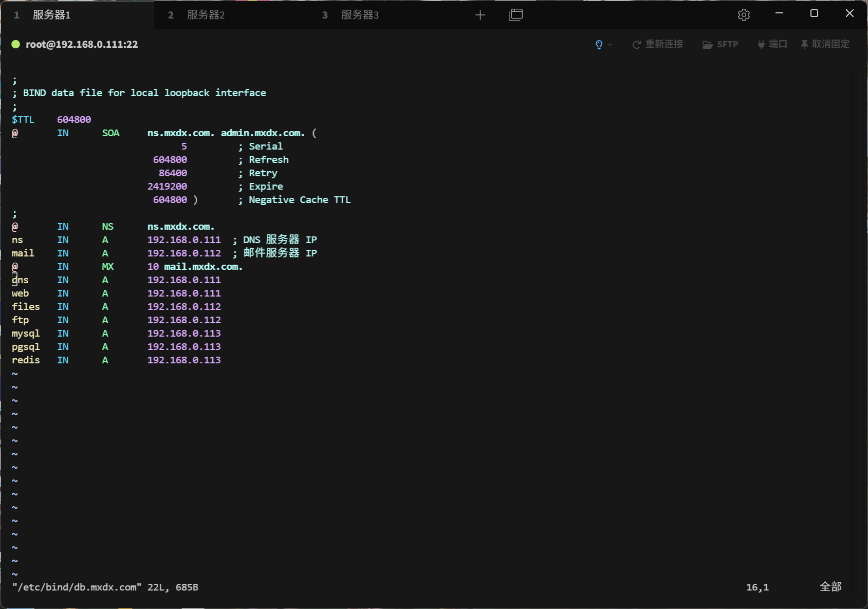This screenshot has height=609, width=868.
Task: Click the Expire value 2419200
Action: tap(167, 186)
